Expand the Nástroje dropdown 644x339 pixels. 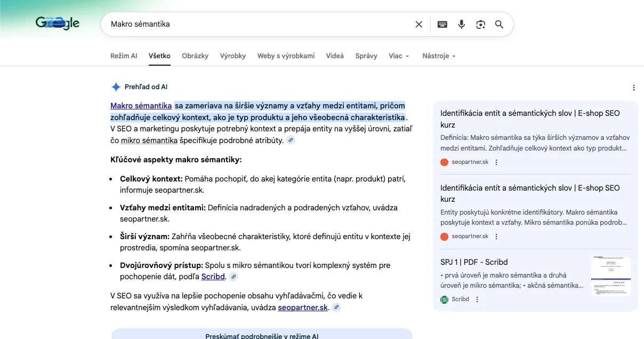click(439, 56)
